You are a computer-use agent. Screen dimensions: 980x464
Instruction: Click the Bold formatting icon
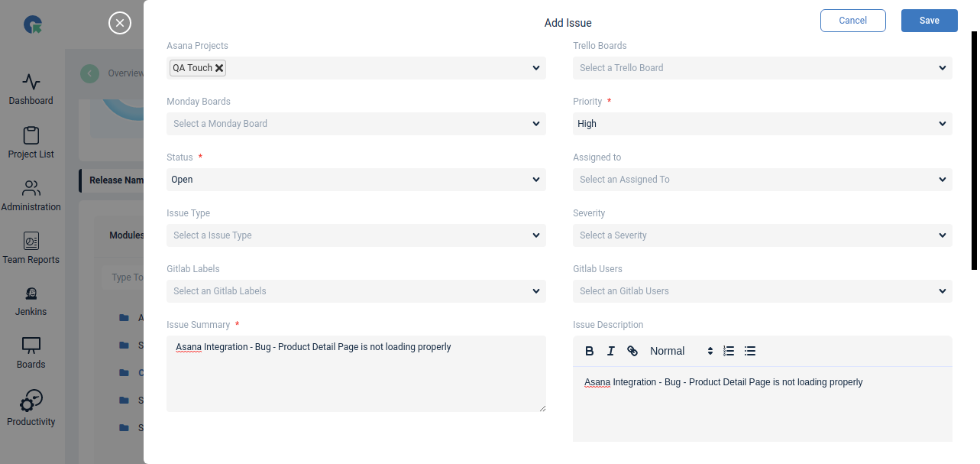(590, 351)
